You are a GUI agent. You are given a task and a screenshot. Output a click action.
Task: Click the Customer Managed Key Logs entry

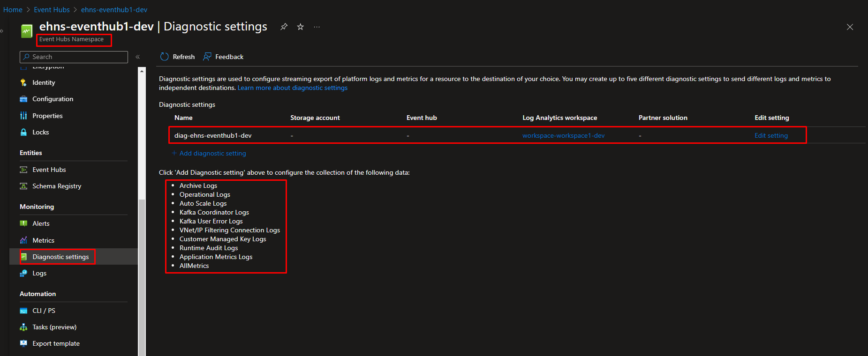pyautogui.click(x=223, y=239)
